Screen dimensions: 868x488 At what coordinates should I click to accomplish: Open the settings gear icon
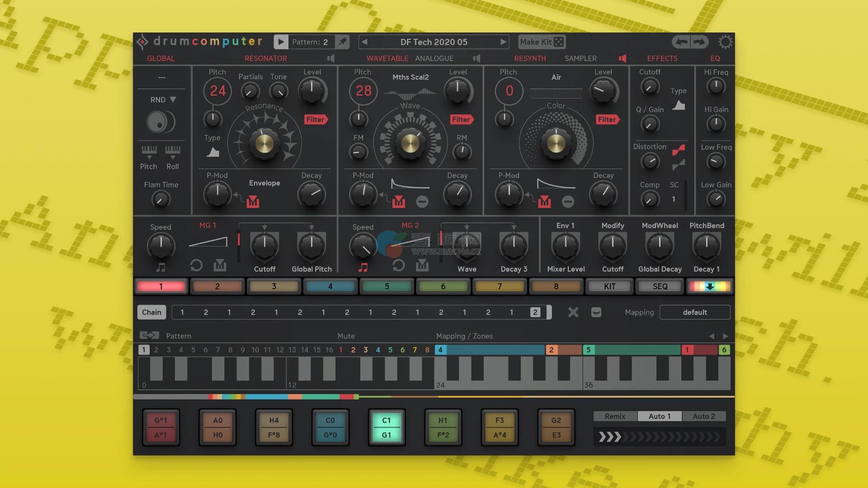(x=725, y=42)
